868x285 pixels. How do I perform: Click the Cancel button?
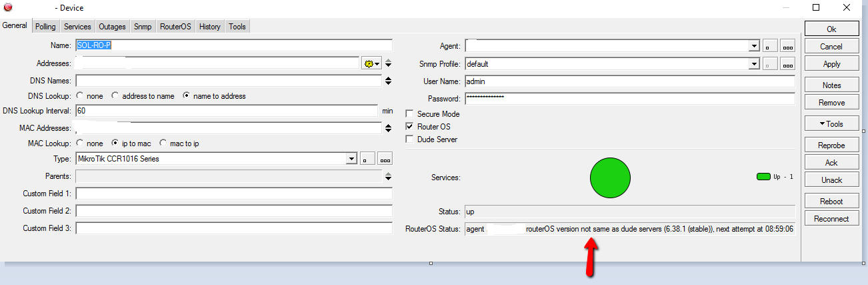(831, 47)
